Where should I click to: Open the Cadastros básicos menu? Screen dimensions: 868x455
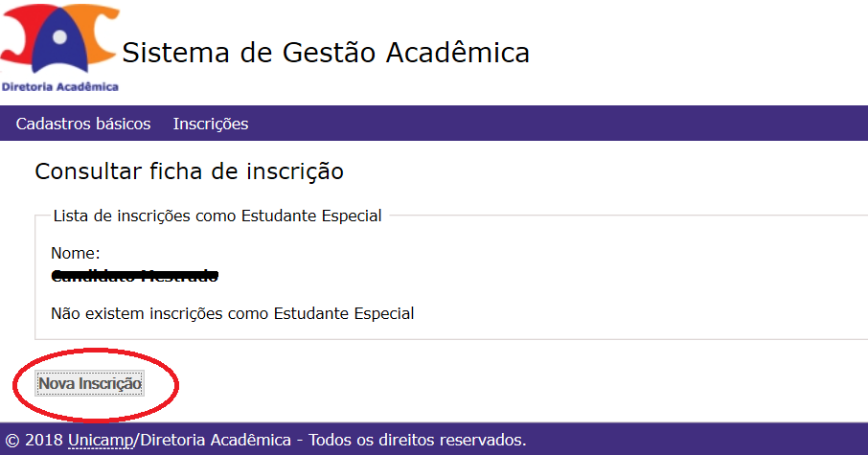(83, 124)
